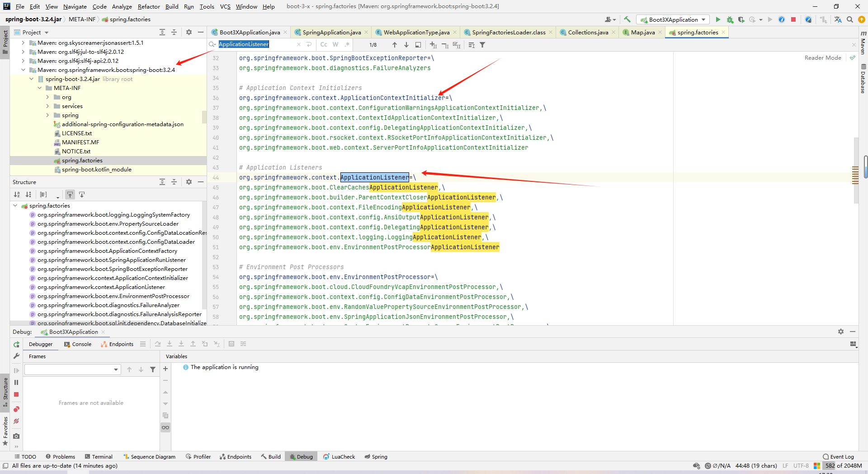Open Frames thread selector combo box

(x=72, y=370)
